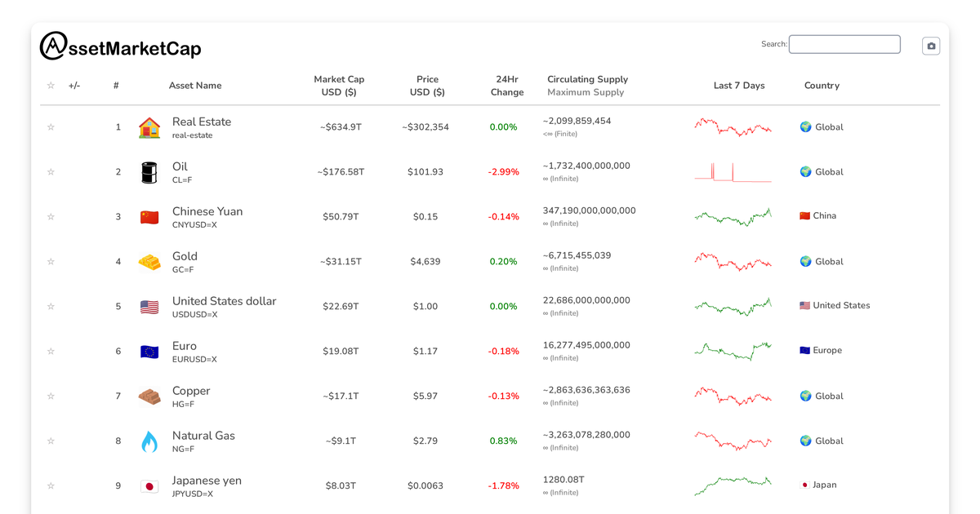Screen dimensions: 980x514
Task: Open the Japanese yen asset link
Action: point(207,481)
